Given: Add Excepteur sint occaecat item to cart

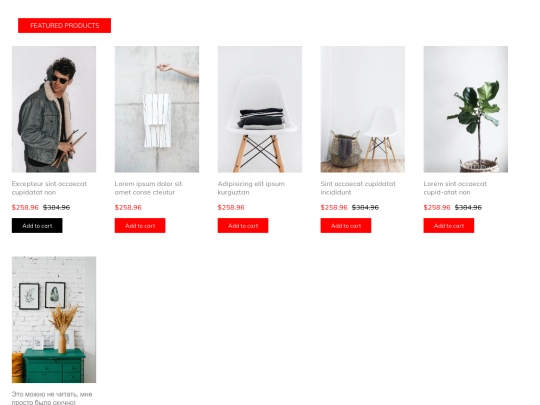Looking at the screenshot, I should [37, 226].
